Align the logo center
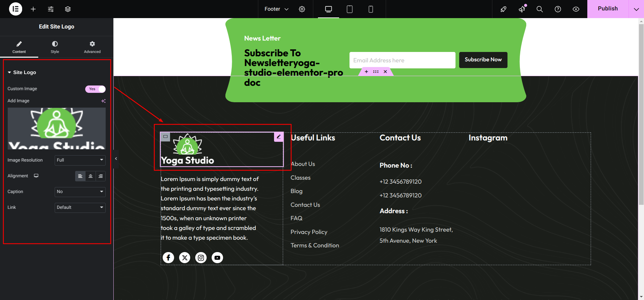 (x=91, y=176)
